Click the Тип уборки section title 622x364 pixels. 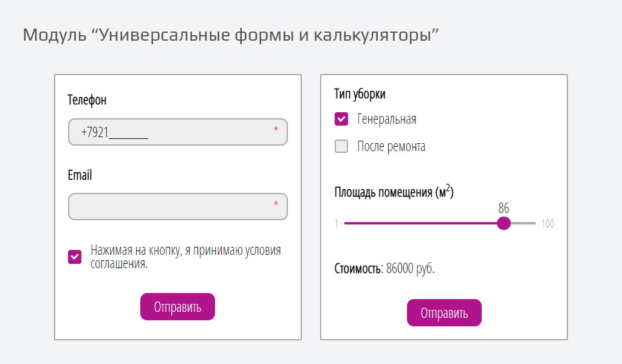[360, 93]
